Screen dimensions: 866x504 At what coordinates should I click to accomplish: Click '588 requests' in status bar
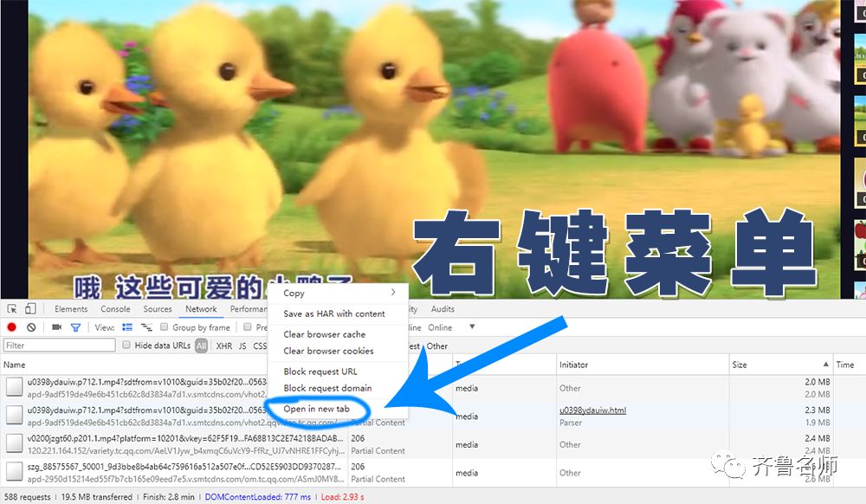(27, 497)
